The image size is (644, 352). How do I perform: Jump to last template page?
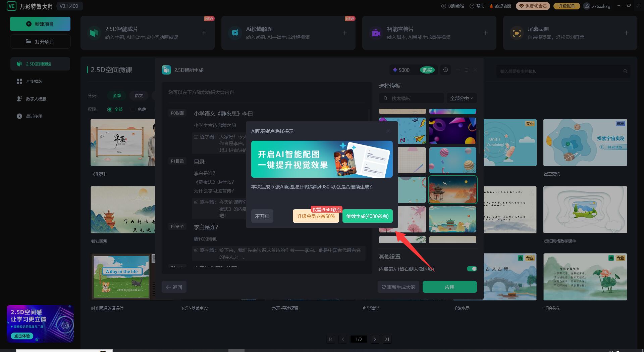387,339
